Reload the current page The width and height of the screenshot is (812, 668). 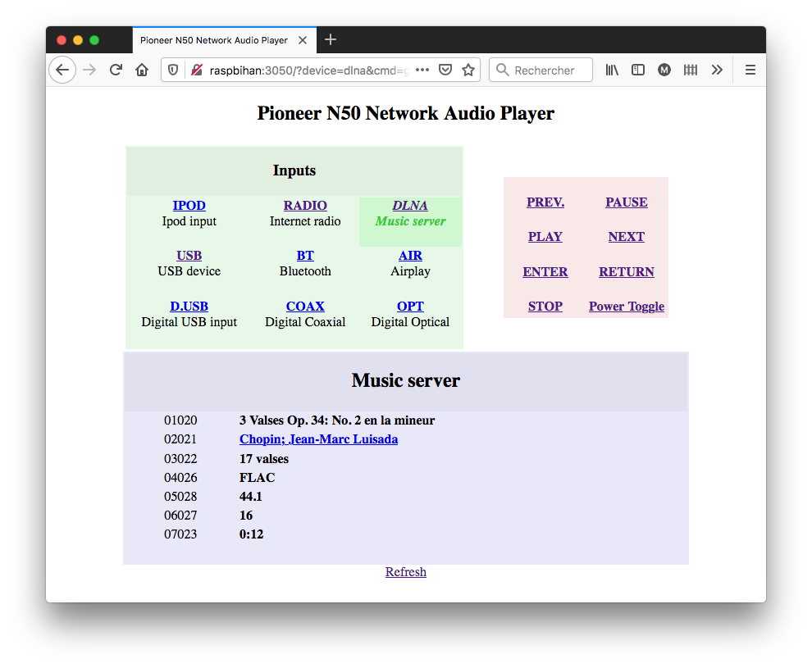click(x=116, y=70)
